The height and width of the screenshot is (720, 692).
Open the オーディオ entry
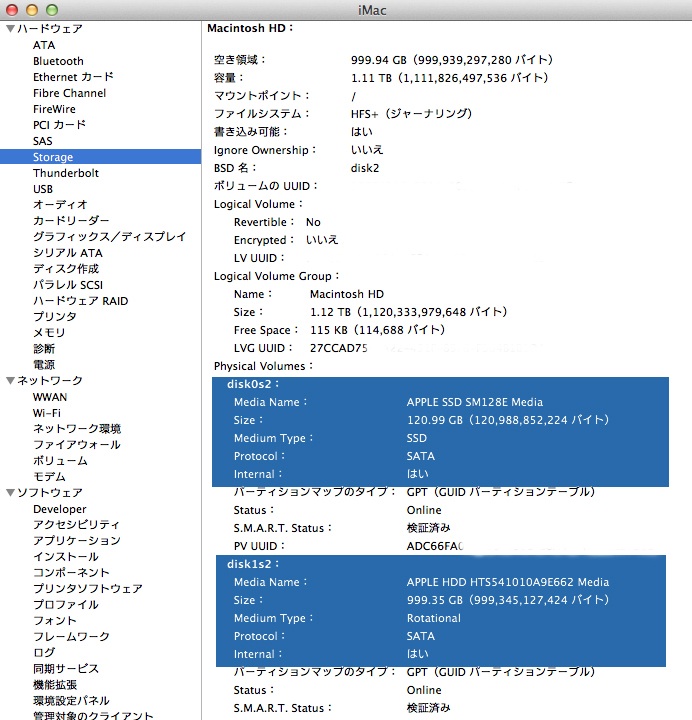click(x=60, y=205)
